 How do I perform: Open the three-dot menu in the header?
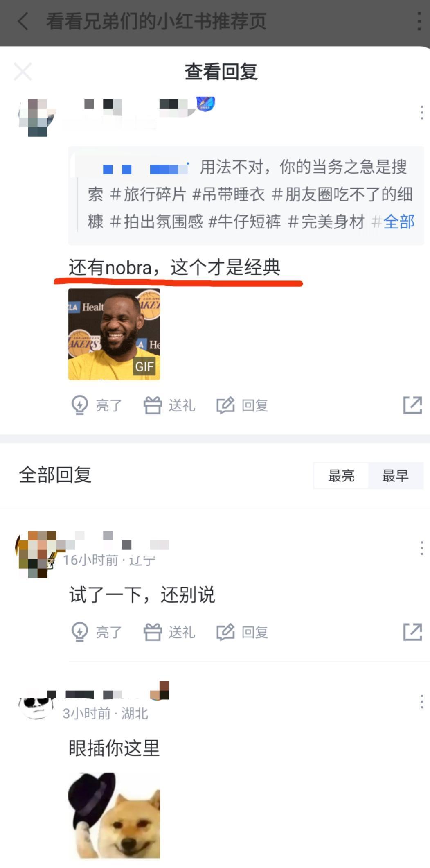click(x=419, y=21)
